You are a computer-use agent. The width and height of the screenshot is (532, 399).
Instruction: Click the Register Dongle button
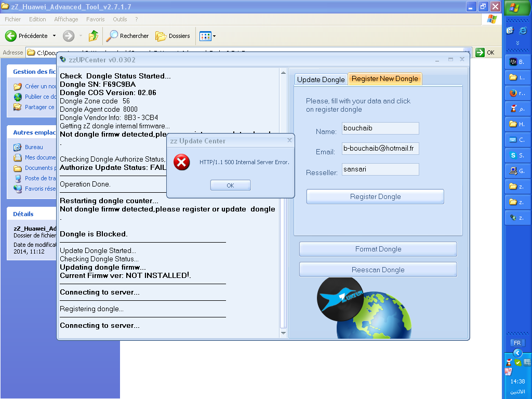(375, 196)
